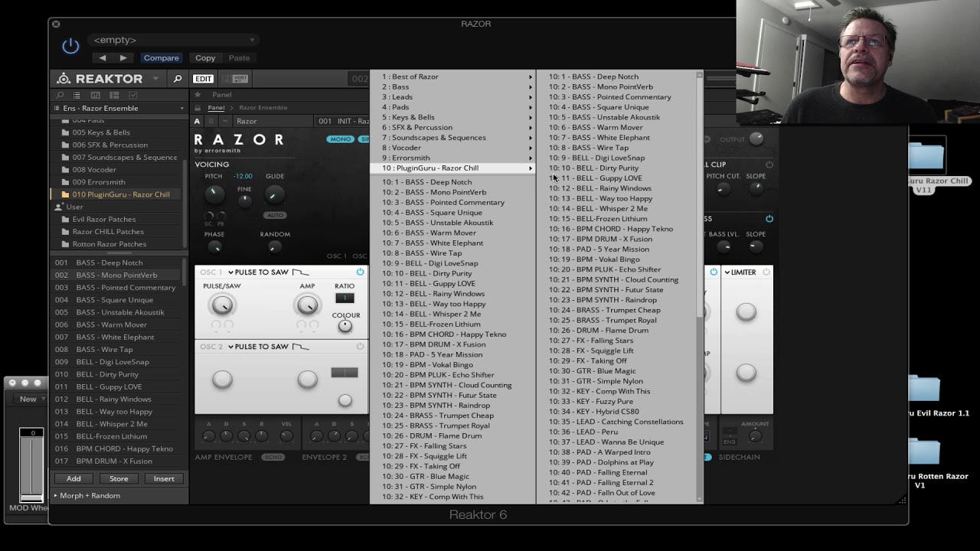Click the save-with-HOST icon
The height and width of the screenshot is (551, 980).
coord(240,79)
